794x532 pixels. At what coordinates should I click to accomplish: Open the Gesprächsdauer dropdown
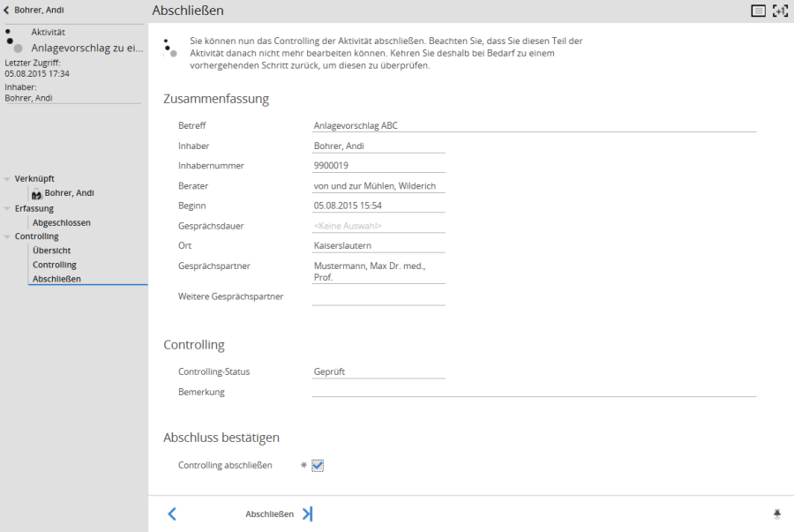pos(378,226)
